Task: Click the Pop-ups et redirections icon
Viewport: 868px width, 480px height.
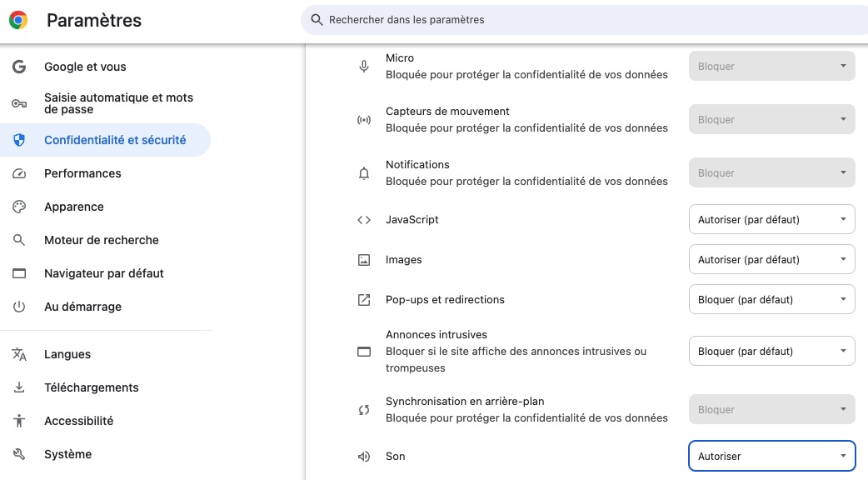Action: [x=364, y=300]
